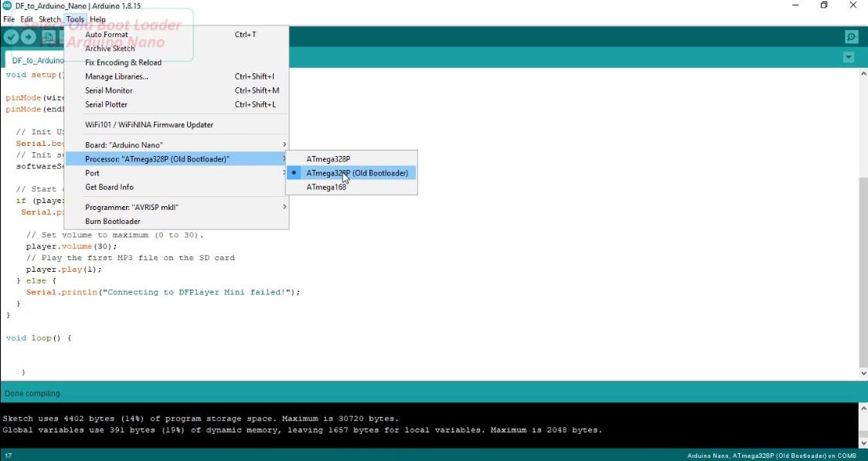Screen dimensions: 868x461
Task: Click the 'player.play(1);' code line
Action: point(63,269)
